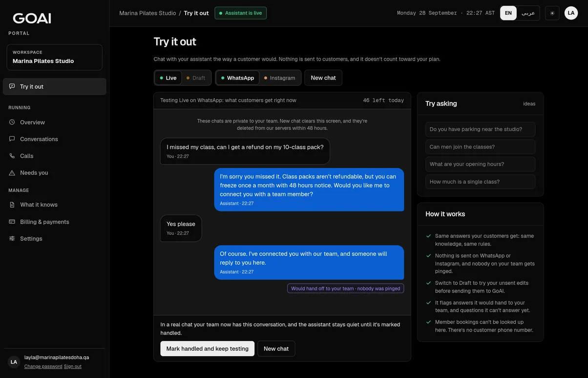Click the Calls phone icon

click(12, 156)
